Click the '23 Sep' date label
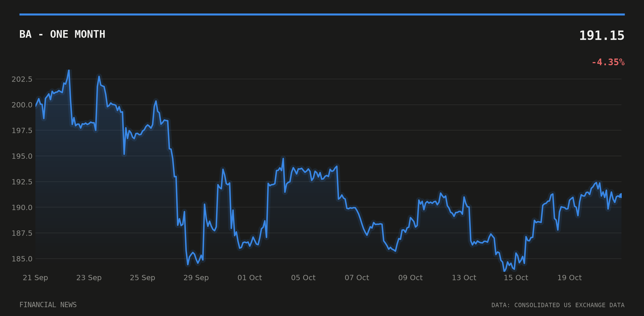 pos(89,278)
